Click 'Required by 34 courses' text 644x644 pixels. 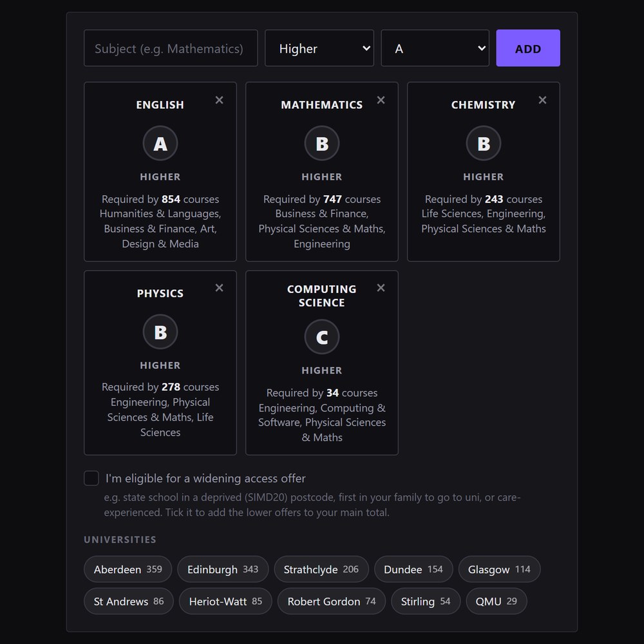[322, 393]
